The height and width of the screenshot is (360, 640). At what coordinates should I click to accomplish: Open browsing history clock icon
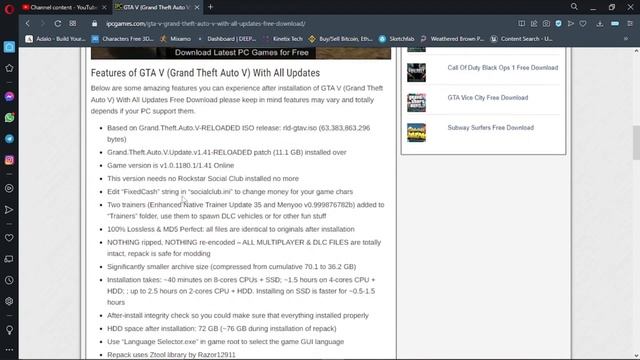(9, 280)
